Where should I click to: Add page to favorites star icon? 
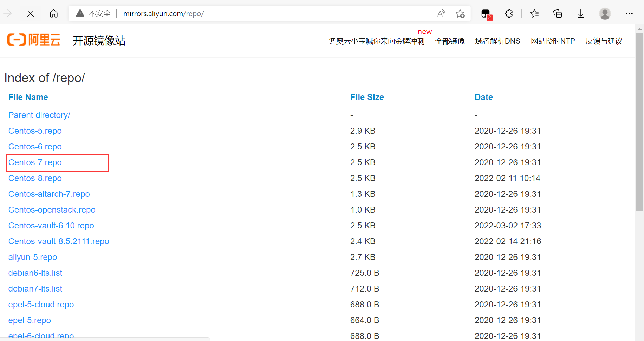(x=460, y=14)
